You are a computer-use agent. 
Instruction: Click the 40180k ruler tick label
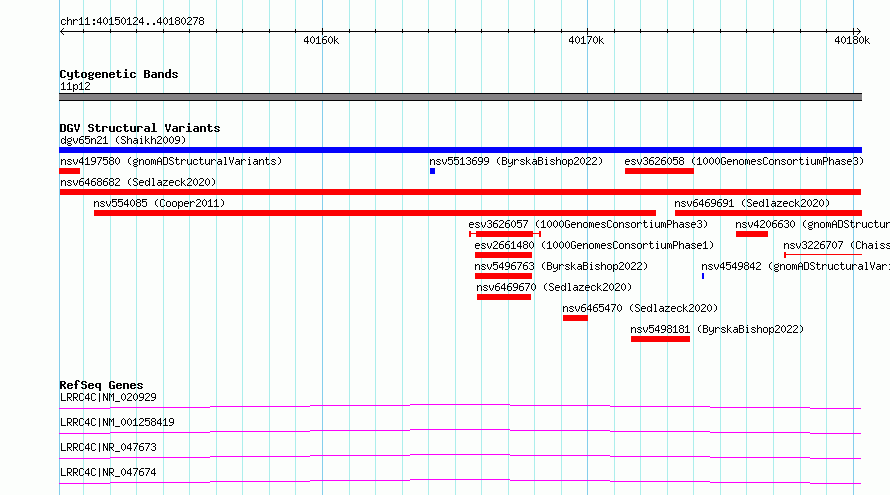point(851,40)
